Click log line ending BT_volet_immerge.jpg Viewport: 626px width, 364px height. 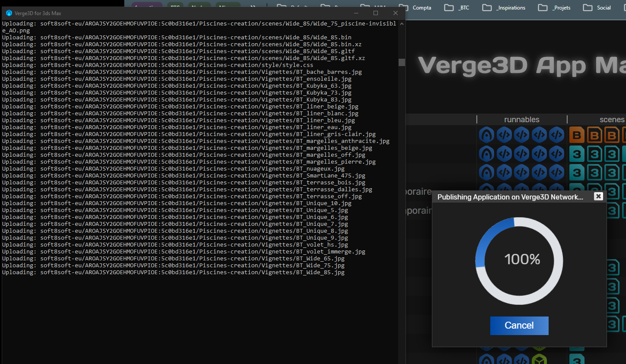[184, 251]
